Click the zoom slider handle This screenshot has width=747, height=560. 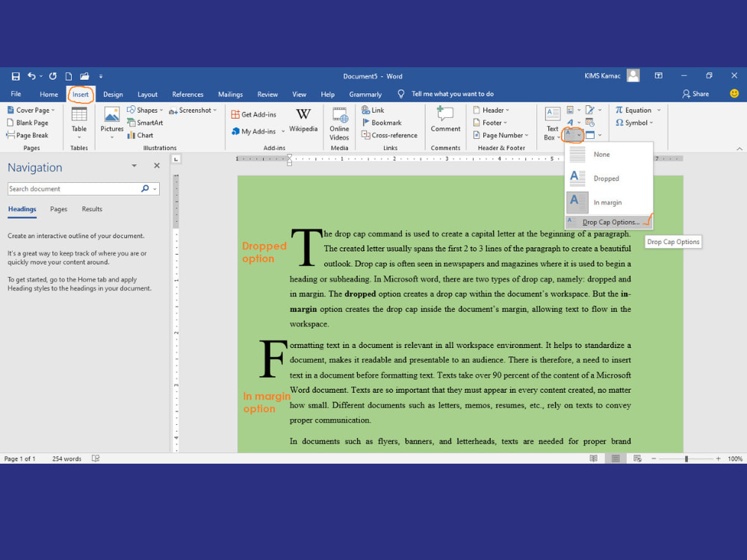point(686,459)
